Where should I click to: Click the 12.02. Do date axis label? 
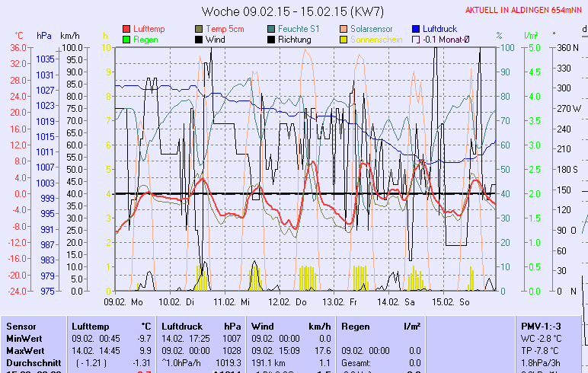(292, 301)
